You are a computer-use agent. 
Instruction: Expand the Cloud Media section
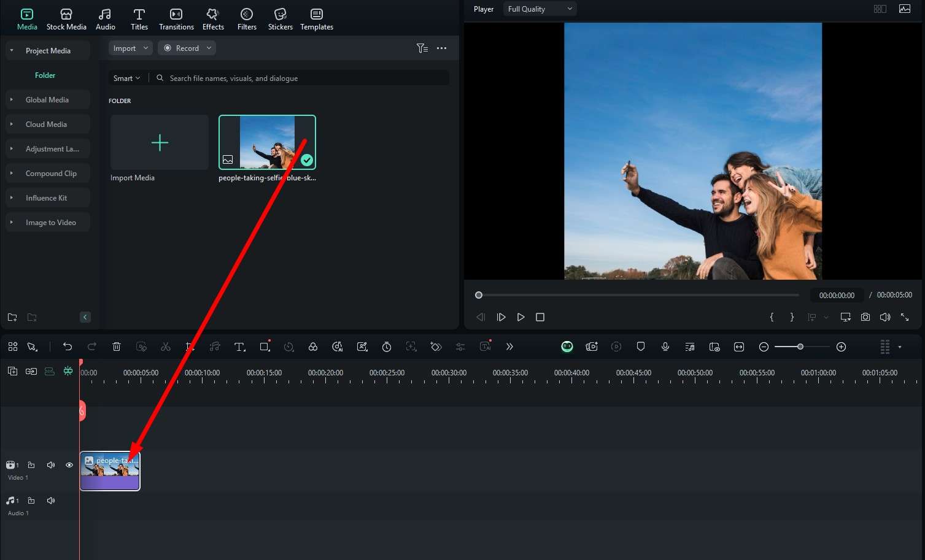(12, 124)
